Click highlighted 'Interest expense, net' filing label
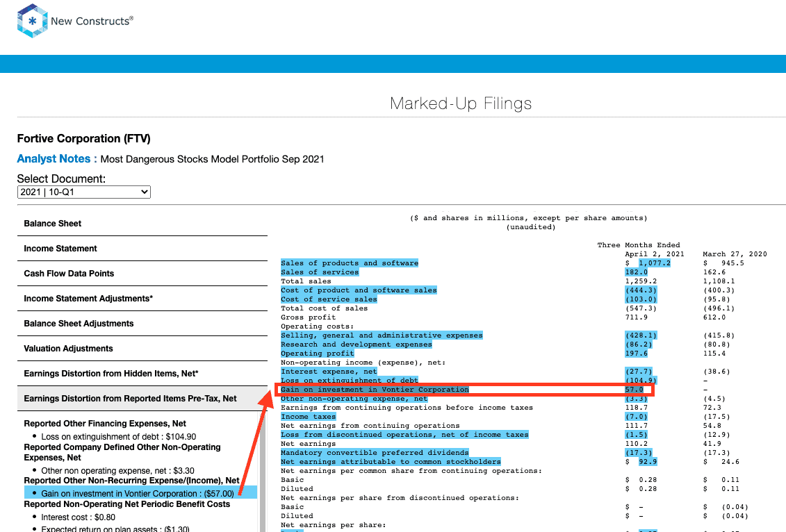The width and height of the screenshot is (786, 532). 329,371
